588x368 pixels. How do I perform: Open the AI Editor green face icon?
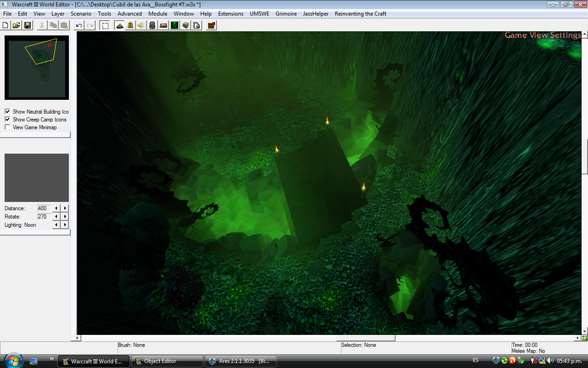(x=175, y=25)
